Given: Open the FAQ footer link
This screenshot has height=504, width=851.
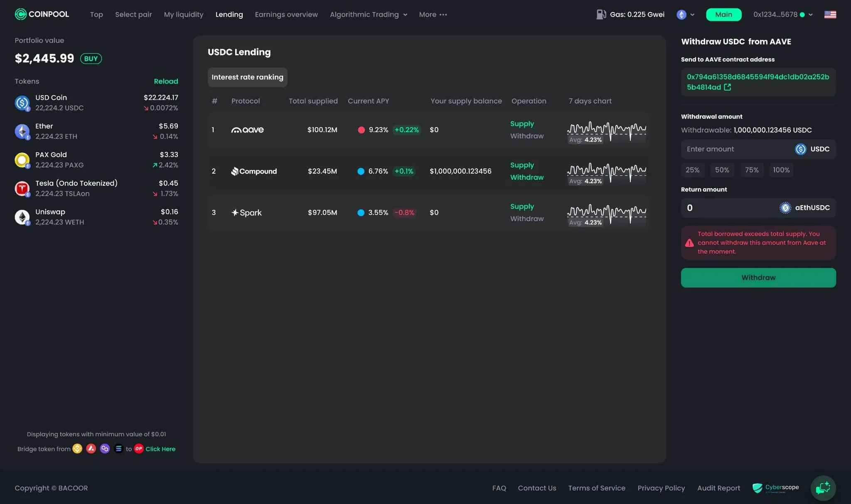Looking at the screenshot, I should point(499,488).
